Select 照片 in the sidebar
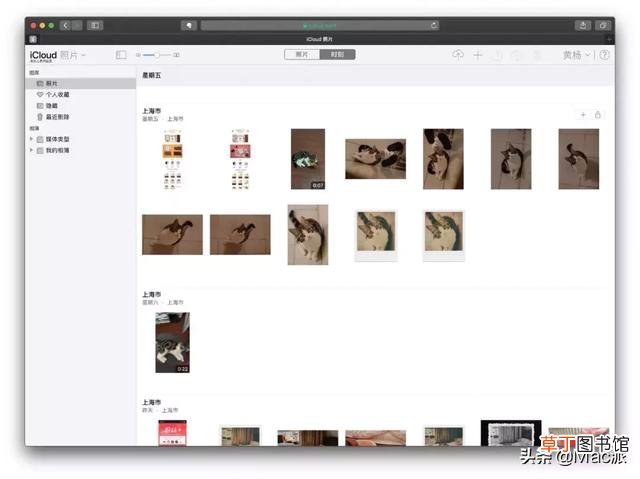 coord(81,83)
